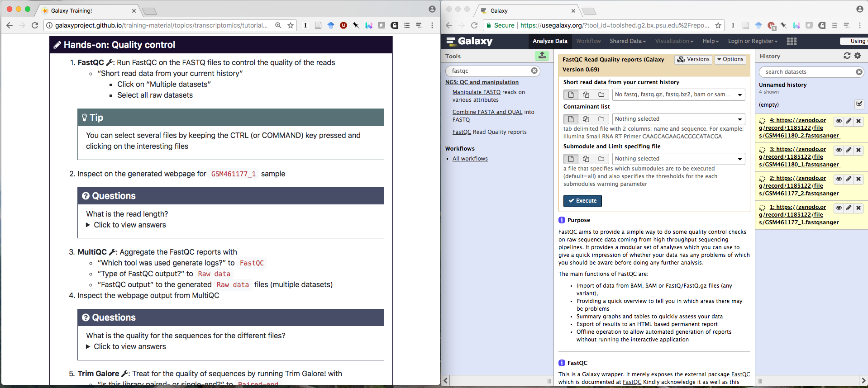Delete dataset 4 with the X icon

tap(858, 121)
